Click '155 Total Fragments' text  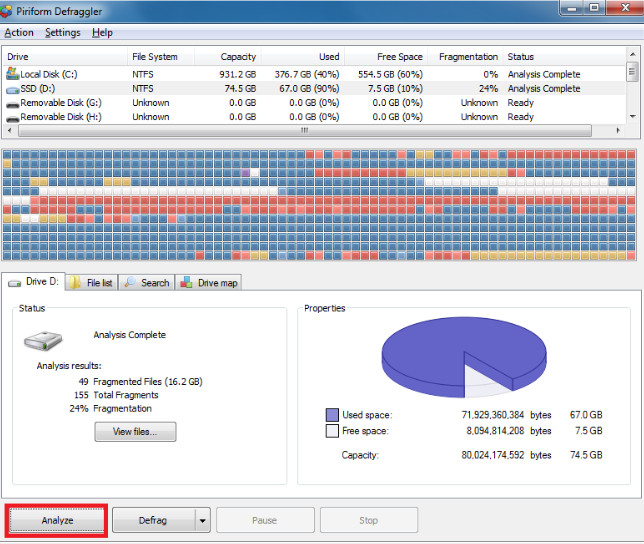coord(116,395)
